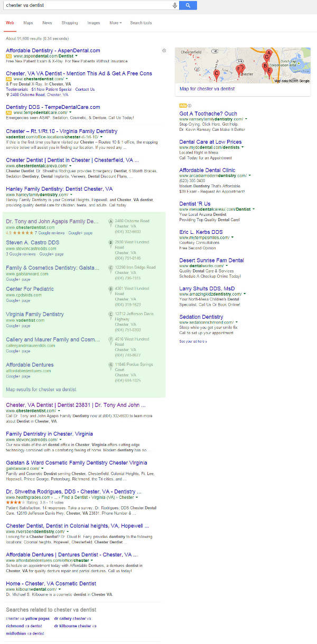Open 'Affordable Dentures' local listing title

coord(30,365)
